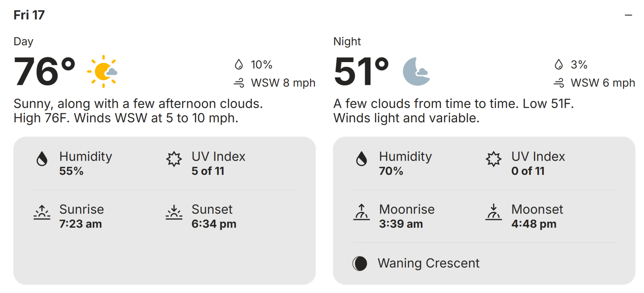Click the Sunrise icon
This screenshot has height=293, width=644.
click(42, 212)
